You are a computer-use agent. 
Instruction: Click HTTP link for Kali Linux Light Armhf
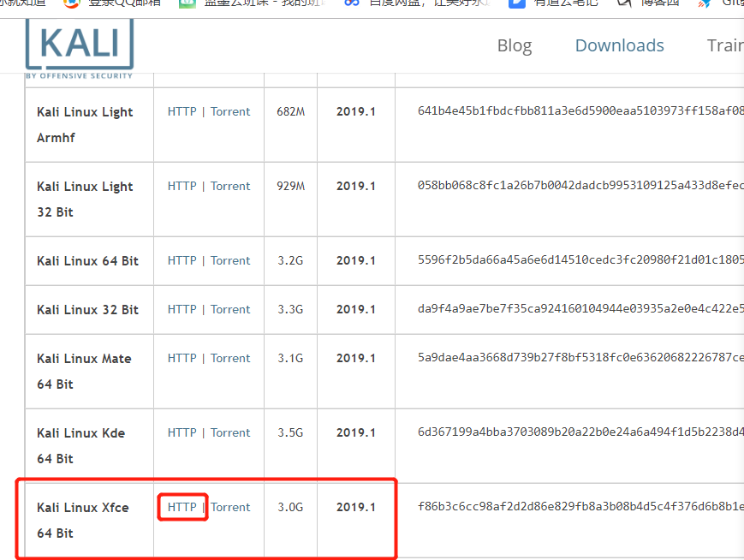(182, 111)
